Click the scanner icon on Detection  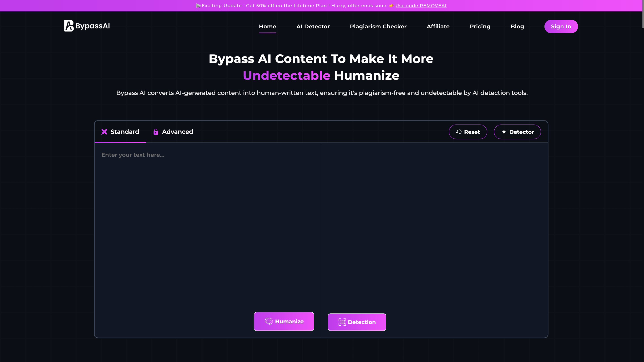(x=342, y=322)
